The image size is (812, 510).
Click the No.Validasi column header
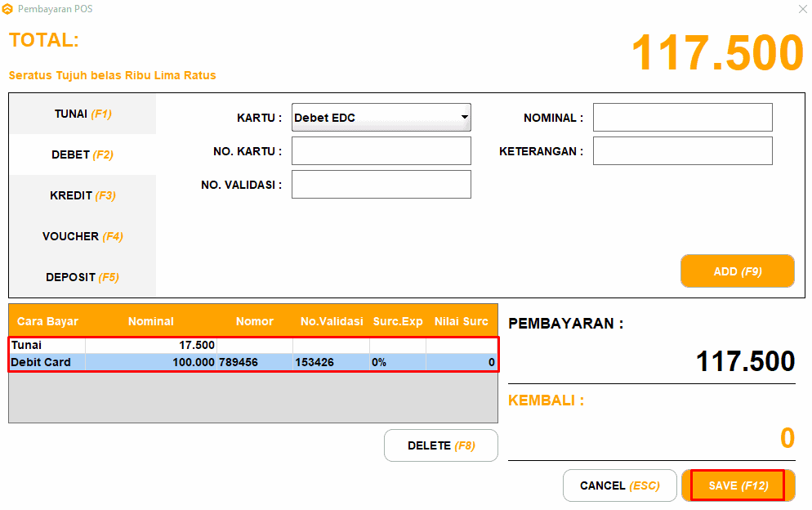point(332,321)
